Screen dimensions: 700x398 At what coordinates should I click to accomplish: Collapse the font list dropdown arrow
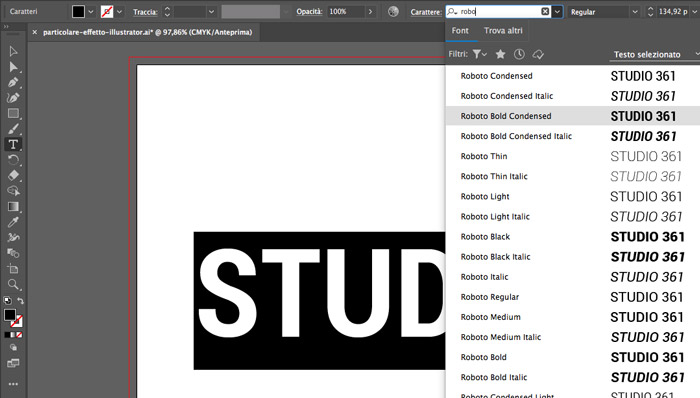coord(557,12)
